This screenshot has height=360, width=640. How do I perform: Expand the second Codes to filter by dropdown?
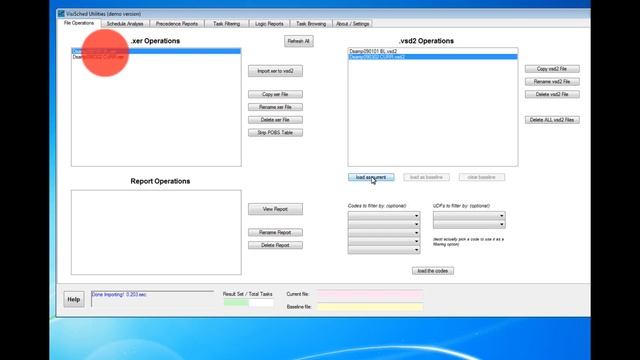pyautogui.click(x=416, y=224)
